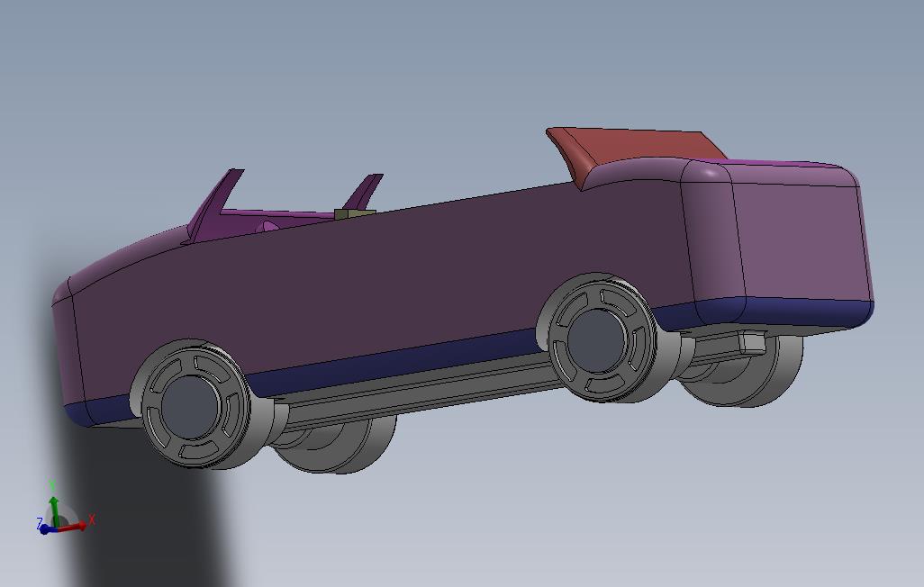Select the near-side front wheel hub cap
The height and width of the screenshot is (587, 924).
point(190,407)
